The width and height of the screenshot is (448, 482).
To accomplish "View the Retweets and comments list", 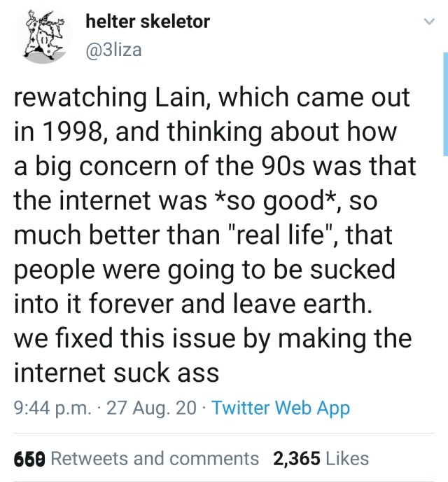I will tap(155, 458).
